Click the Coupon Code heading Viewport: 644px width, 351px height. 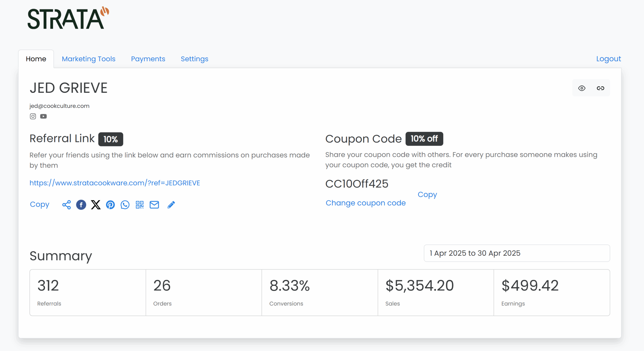364,139
